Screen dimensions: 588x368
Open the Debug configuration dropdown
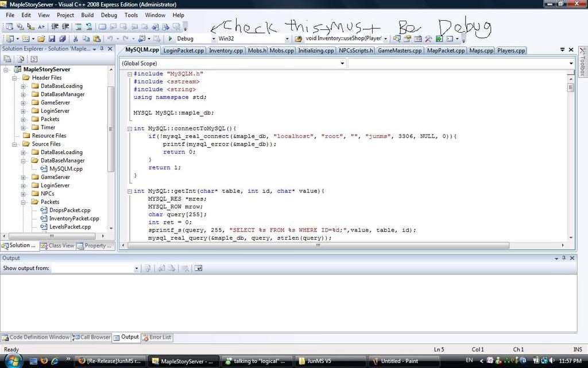point(214,39)
